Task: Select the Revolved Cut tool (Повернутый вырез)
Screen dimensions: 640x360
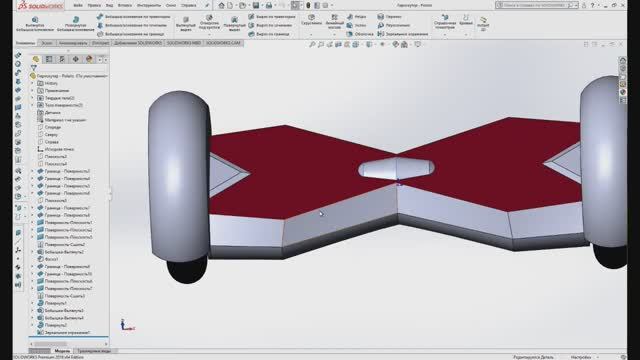Action: pos(234,24)
